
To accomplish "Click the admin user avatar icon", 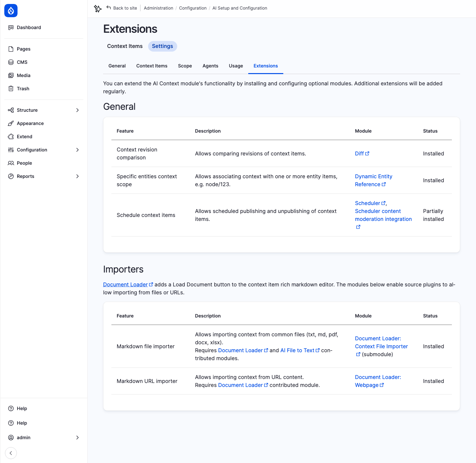I will pyautogui.click(x=11, y=438).
